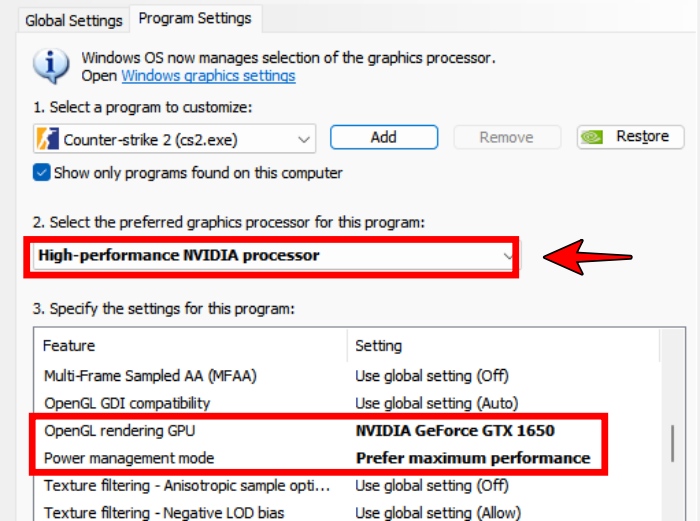Click the Setting column header
Screen dimensions: 700x521
(x=379, y=346)
